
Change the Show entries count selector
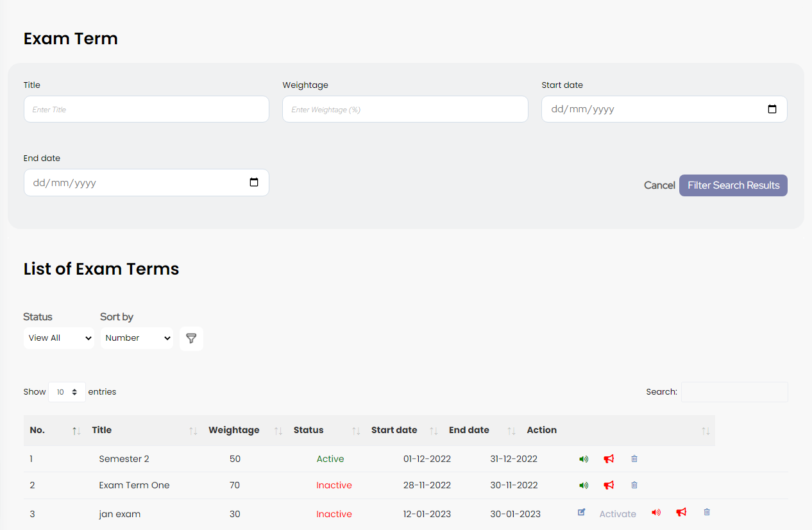[67, 392]
